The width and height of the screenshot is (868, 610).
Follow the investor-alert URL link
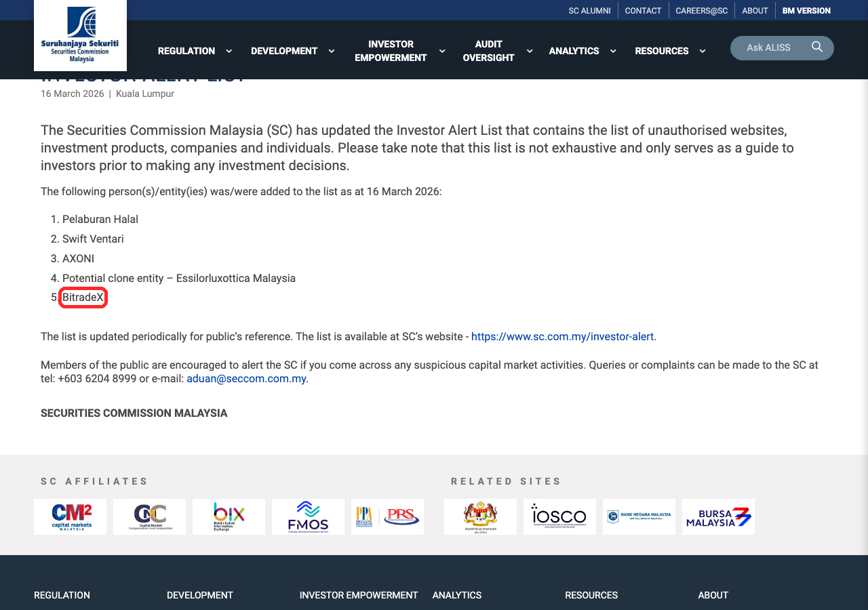[x=562, y=336]
